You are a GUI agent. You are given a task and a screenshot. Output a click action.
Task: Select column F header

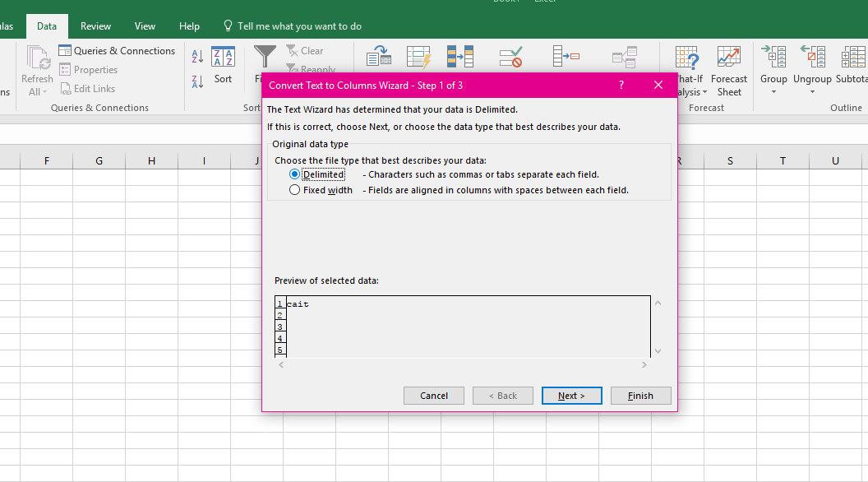click(47, 161)
